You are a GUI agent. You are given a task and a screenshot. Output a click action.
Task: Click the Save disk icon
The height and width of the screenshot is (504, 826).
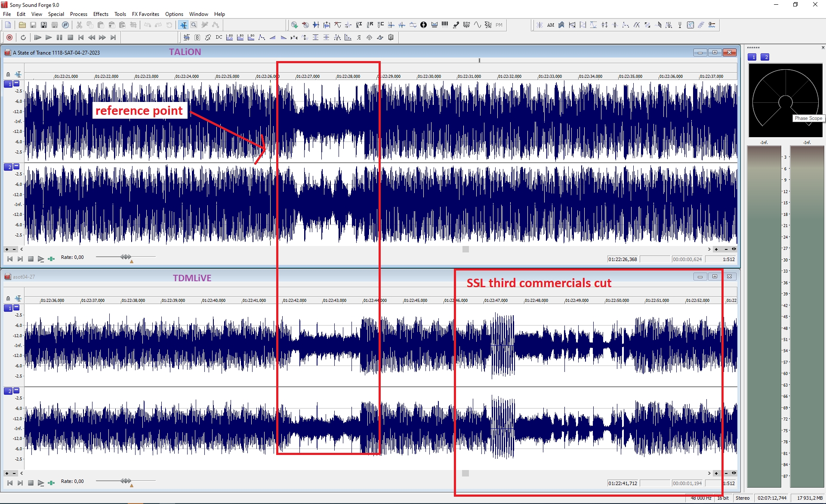[x=33, y=25]
